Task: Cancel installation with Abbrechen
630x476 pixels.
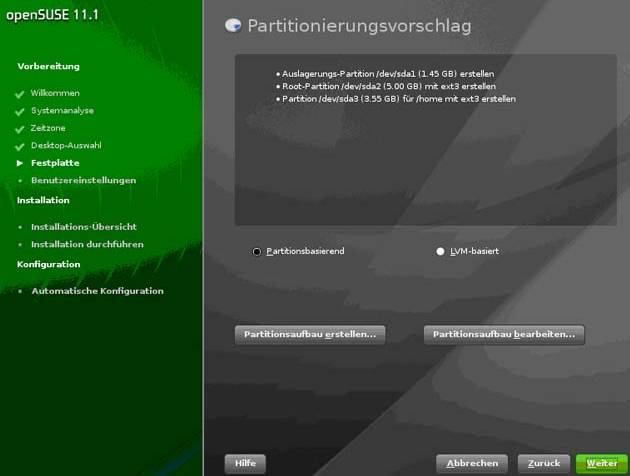Action: (x=472, y=464)
